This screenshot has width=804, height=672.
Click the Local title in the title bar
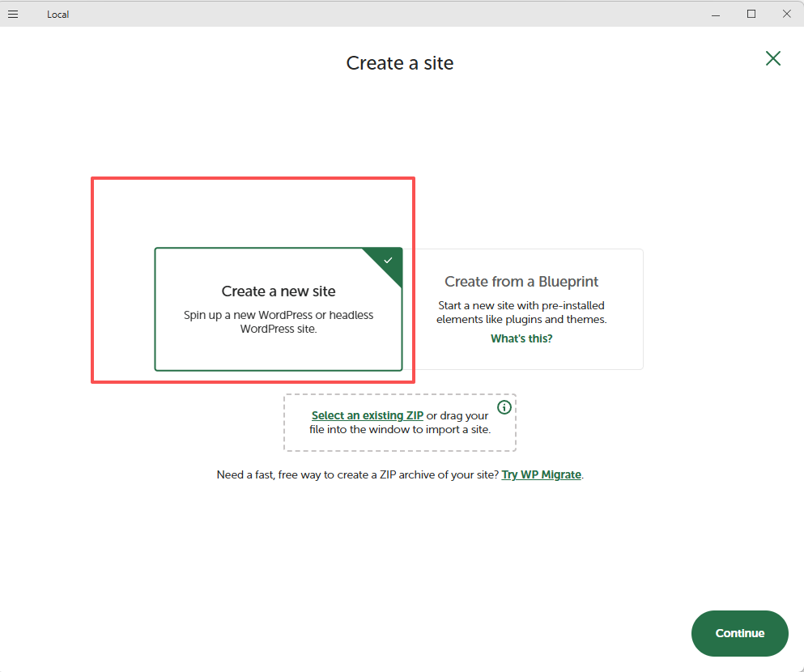57,15
